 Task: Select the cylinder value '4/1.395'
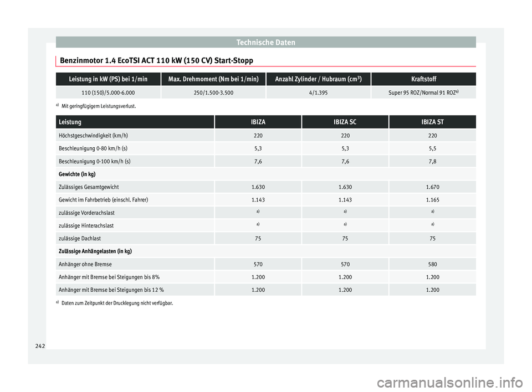pyautogui.click(x=318, y=92)
